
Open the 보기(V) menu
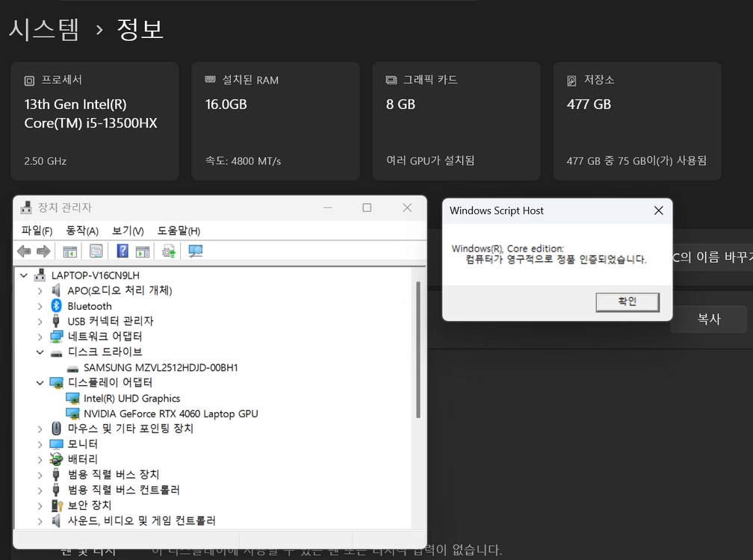(128, 231)
